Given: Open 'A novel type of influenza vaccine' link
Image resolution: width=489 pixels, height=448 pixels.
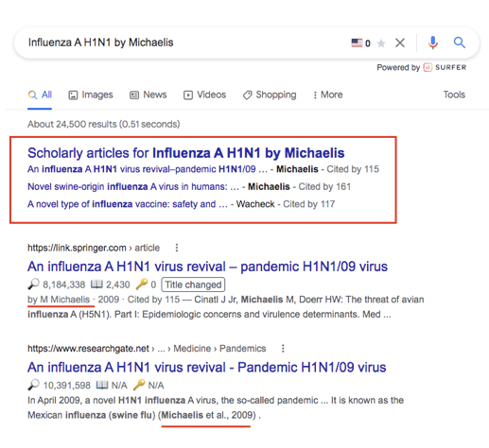Looking at the screenshot, I should click(x=128, y=204).
